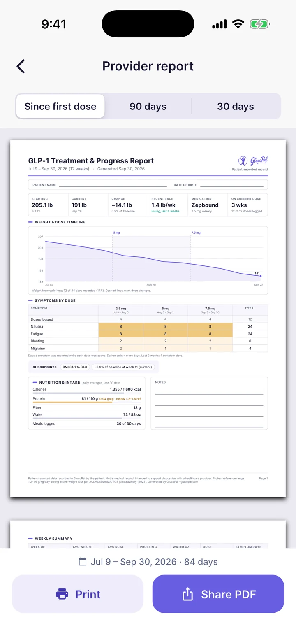Screen dimensions: 296x644
Task: Tap the Meals logged 30 of 30 days
Action: [87, 423]
